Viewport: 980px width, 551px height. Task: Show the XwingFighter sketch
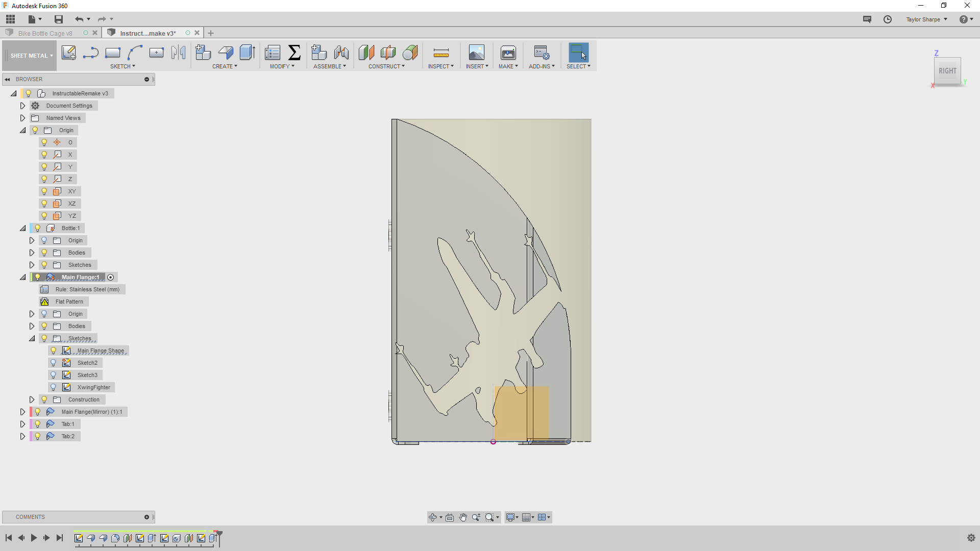point(54,387)
